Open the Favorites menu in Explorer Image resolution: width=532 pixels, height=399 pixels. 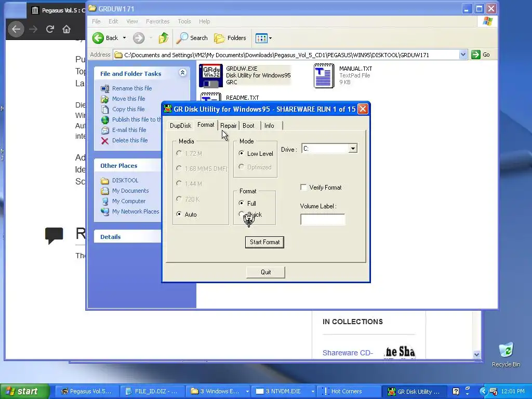point(158,21)
